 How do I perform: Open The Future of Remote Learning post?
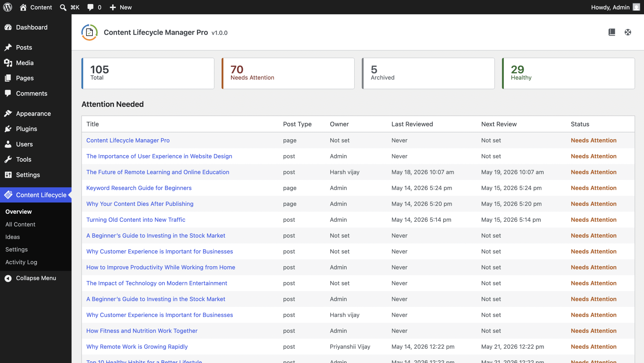point(158,172)
